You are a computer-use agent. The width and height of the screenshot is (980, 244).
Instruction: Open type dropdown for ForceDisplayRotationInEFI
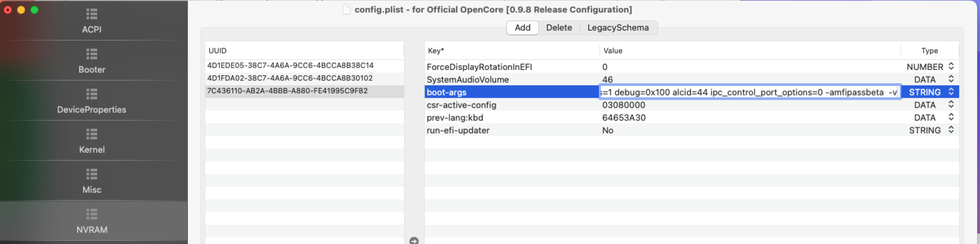(951, 66)
